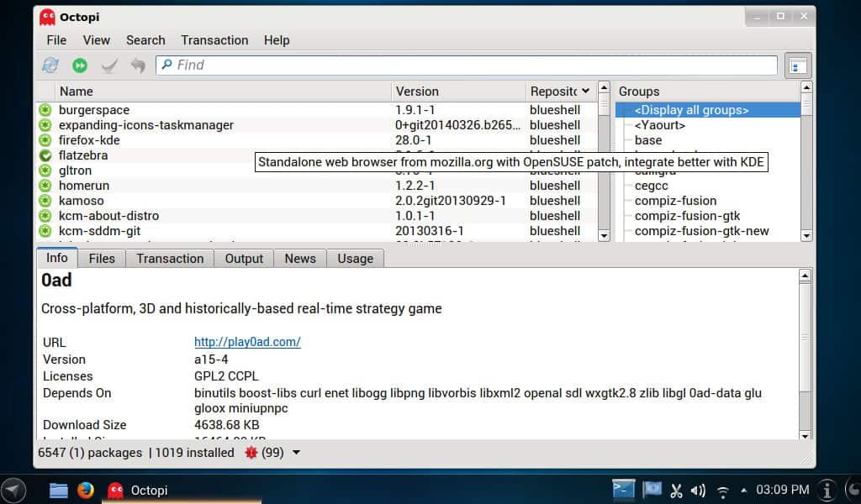Open the Search menu
This screenshot has width=861, height=504.
tap(145, 40)
